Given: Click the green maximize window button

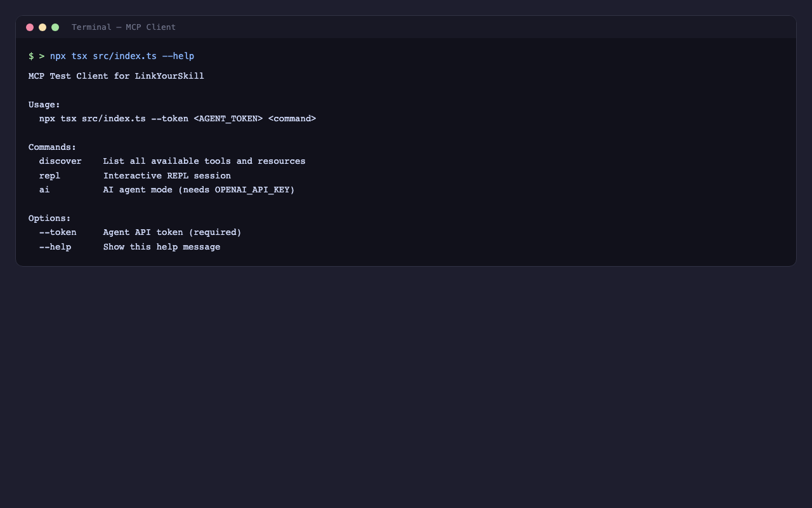Looking at the screenshot, I should [x=55, y=27].
